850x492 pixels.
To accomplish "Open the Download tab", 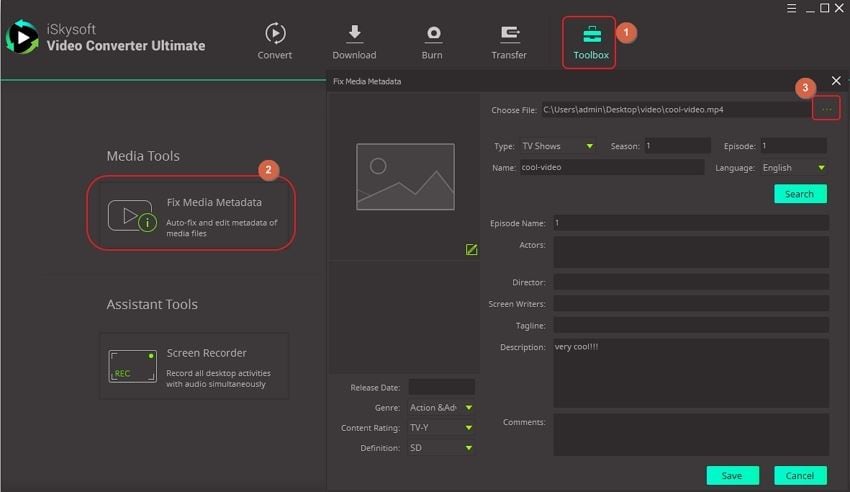I will pyautogui.click(x=354, y=42).
